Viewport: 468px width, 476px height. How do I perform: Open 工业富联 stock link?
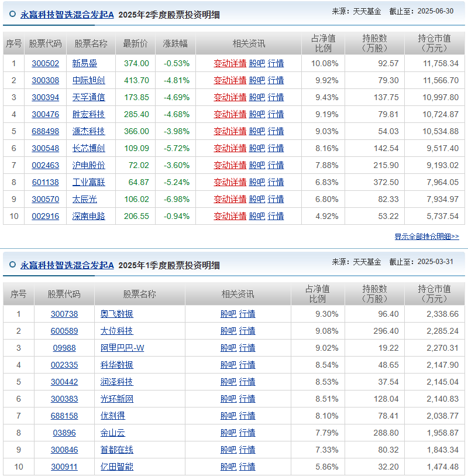click(x=89, y=182)
